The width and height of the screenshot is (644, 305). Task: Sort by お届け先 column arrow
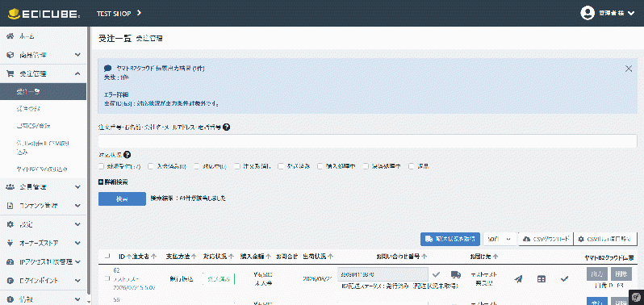click(x=496, y=257)
